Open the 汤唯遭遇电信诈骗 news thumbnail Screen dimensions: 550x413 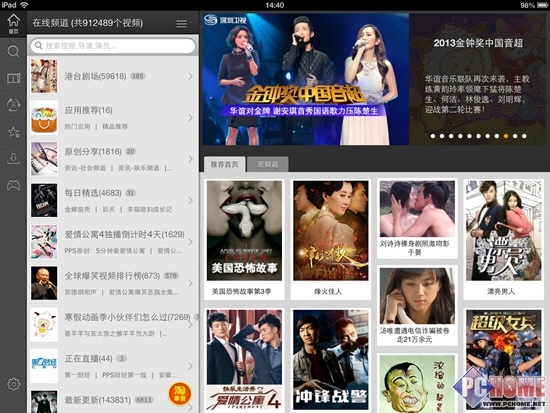417,296
